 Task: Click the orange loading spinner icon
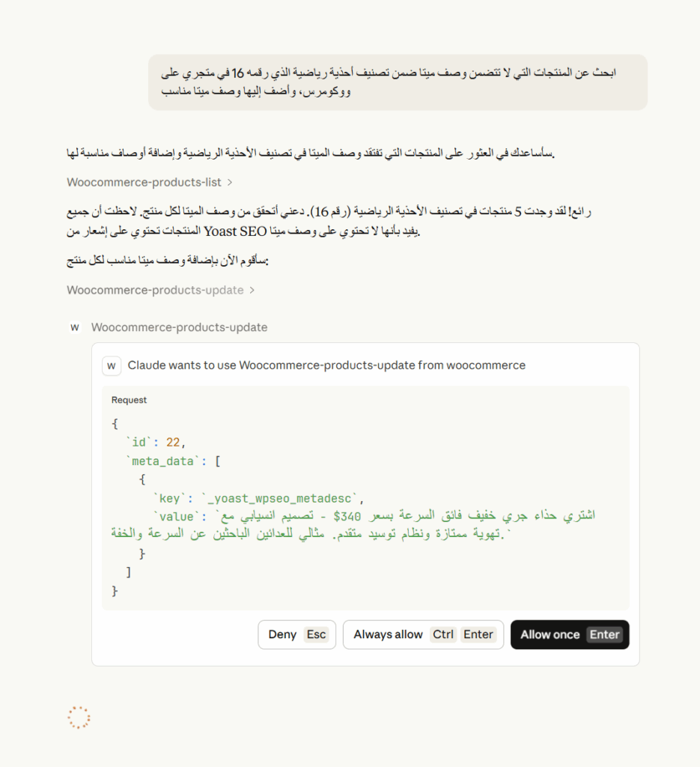pos(79,718)
